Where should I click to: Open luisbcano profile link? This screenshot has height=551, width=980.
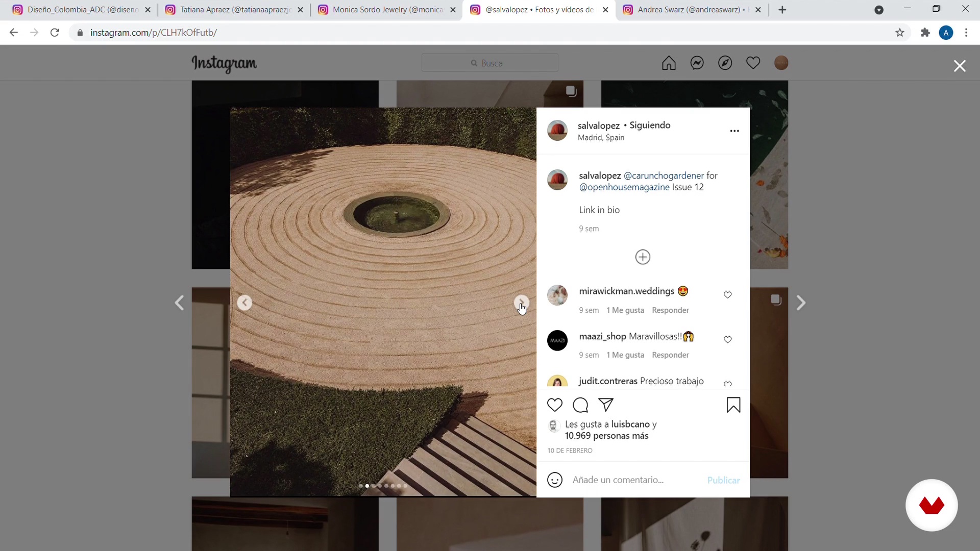pos(630,424)
